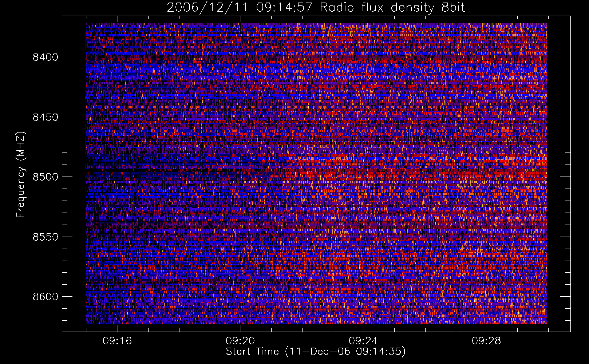Click the 09:20 time axis label
This screenshot has width=589, height=364.
pyautogui.click(x=240, y=341)
